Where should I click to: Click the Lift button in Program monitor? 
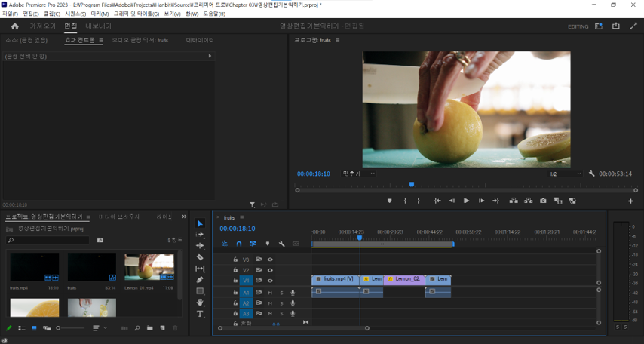point(514,201)
